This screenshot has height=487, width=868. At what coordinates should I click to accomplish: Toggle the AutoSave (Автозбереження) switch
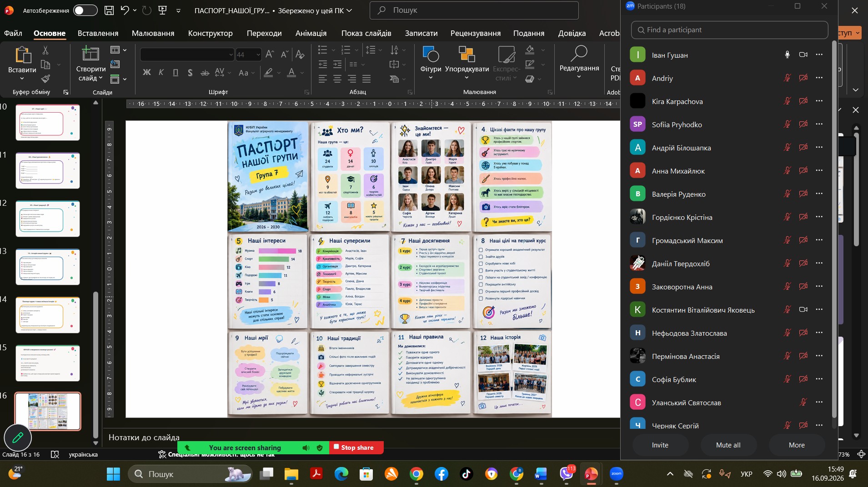point(85,10)
